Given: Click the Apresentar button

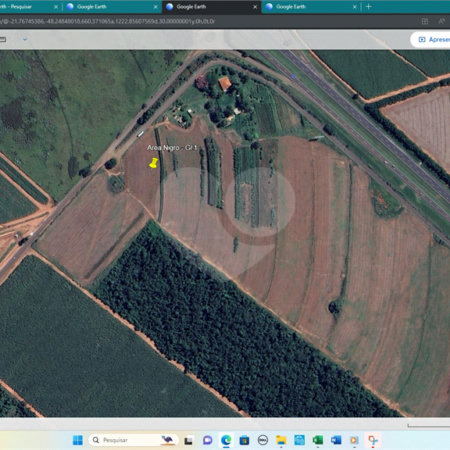Looking at the screenshot, I should point(432,40).
